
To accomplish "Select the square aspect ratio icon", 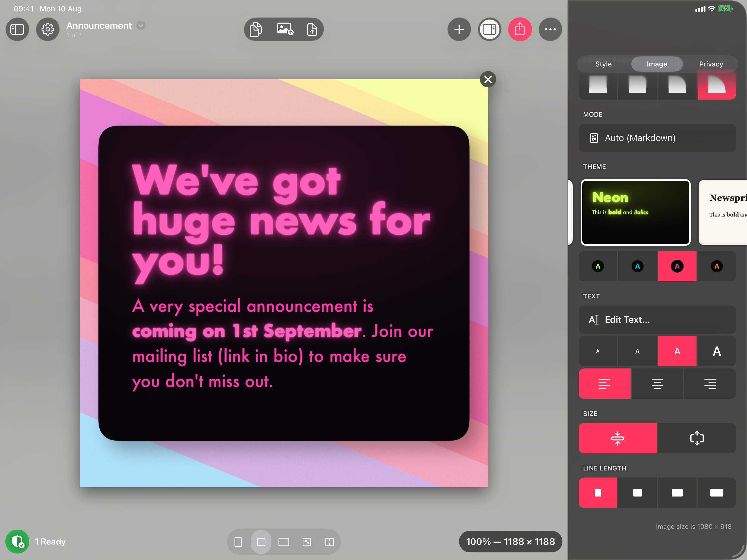I will [x=261, y=542].
